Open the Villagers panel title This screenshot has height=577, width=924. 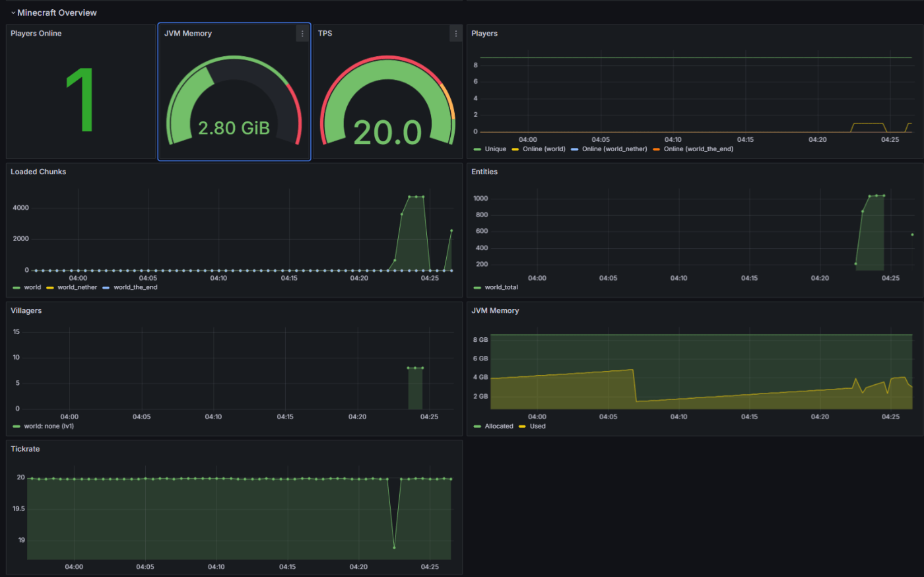point(26,310)
